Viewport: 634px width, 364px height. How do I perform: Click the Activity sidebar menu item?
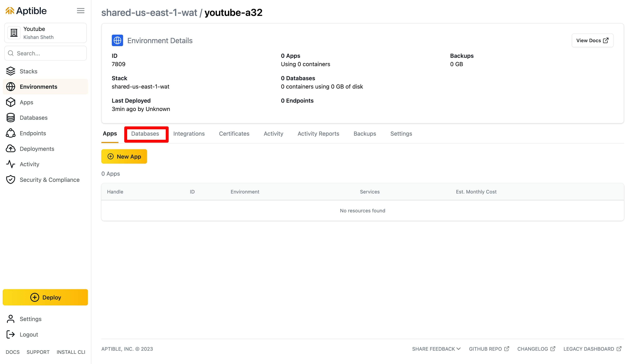click(x=29, y=164)
